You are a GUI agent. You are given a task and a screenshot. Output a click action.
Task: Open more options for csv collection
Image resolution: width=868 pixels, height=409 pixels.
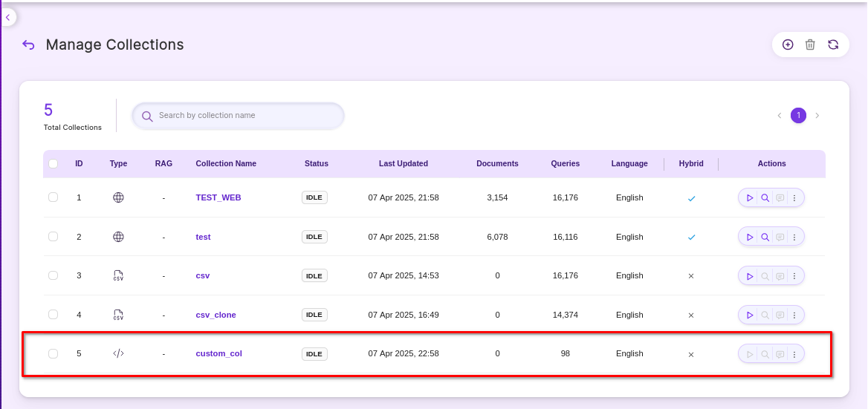pyautogui.click(x=794, y=276)
